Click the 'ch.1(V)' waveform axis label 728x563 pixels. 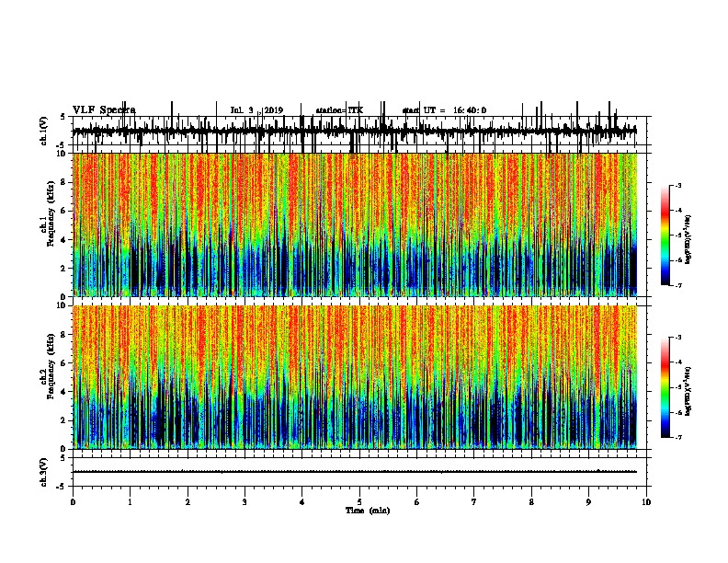(x=44, y=131)
